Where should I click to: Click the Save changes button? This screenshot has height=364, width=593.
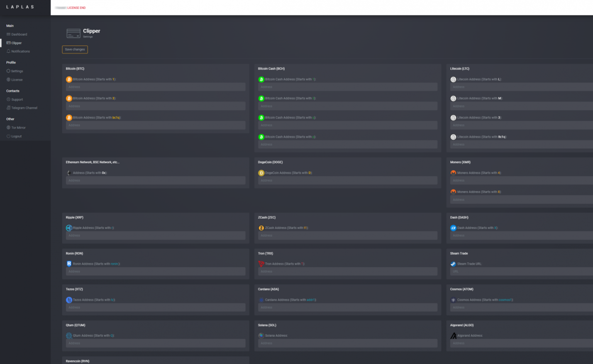(x=75, y=49)
